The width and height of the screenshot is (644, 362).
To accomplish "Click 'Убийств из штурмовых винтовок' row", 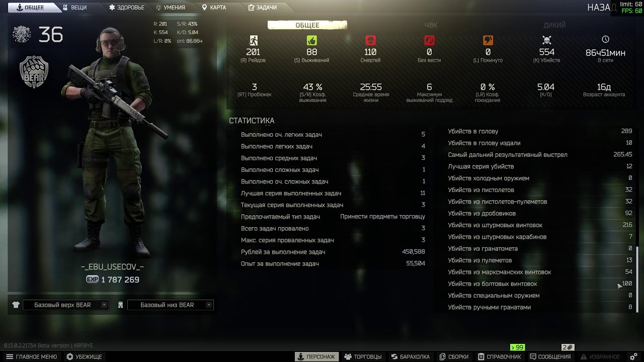I will click(539, 225).
